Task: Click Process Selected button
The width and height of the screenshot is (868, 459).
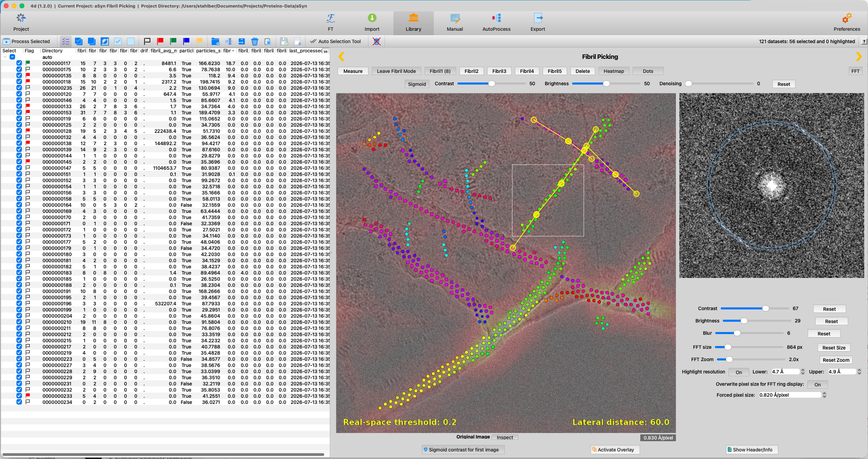Action: [x=27, y=41]
